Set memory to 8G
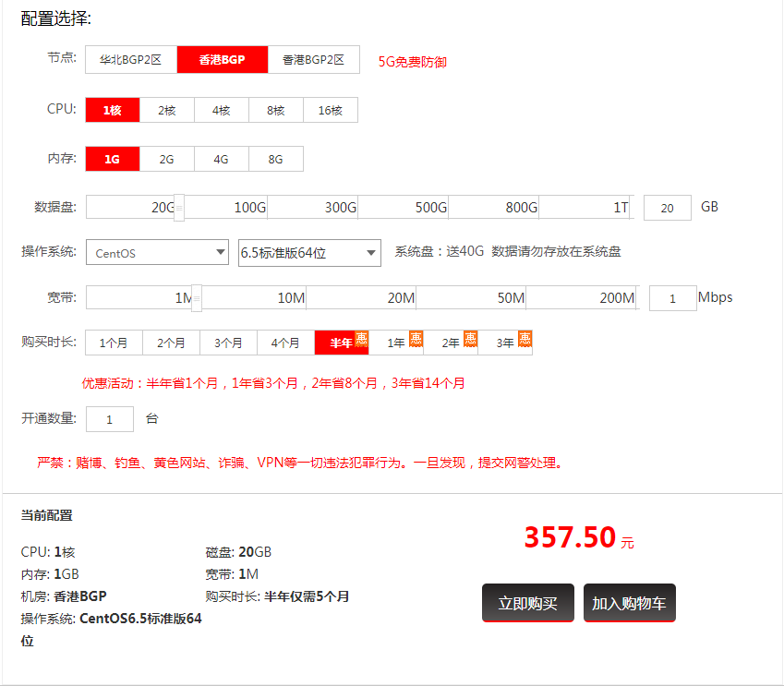The image size is (784, 686). (275, 159)
